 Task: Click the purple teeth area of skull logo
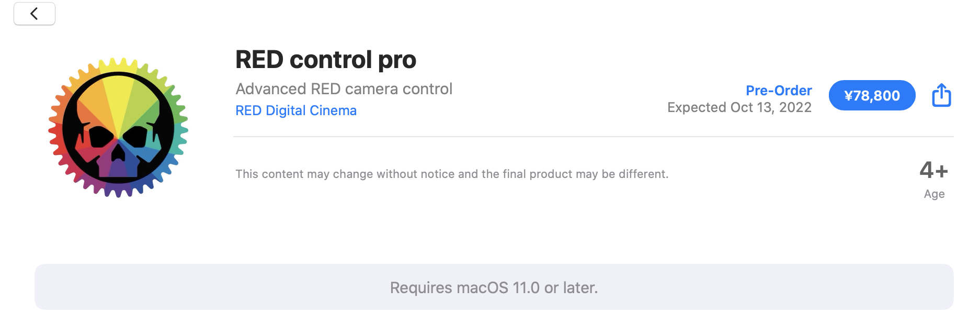[x=118, y=169]
